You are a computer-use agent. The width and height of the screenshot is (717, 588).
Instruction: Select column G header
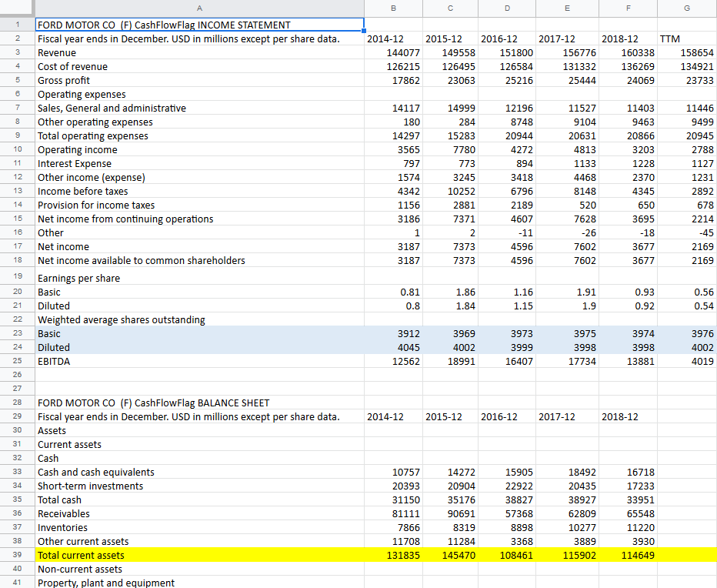(x=686, y=8)
